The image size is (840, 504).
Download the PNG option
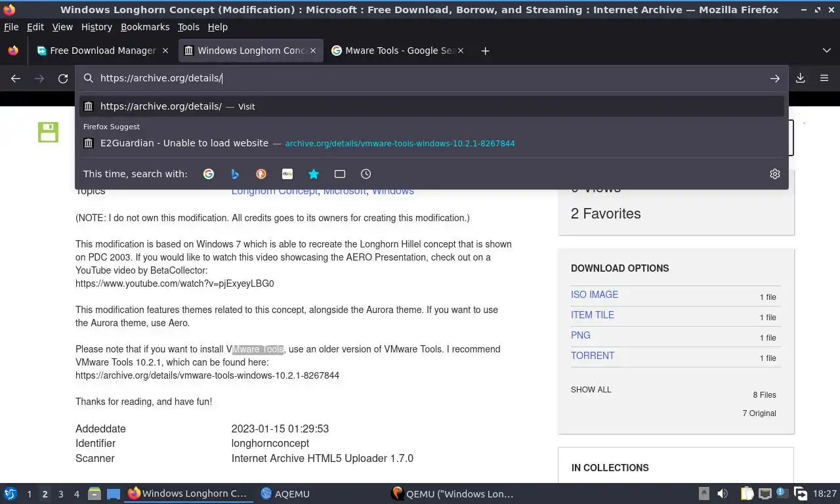click(581, 335)
